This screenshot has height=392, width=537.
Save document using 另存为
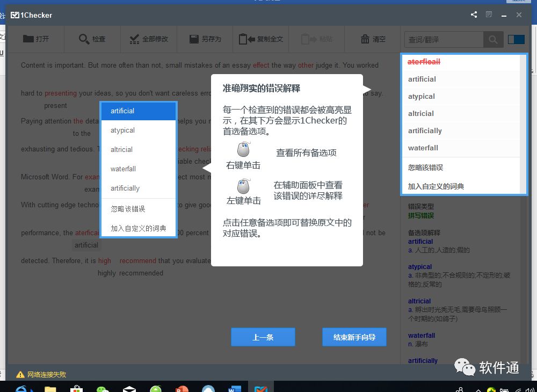click(205, 39)
